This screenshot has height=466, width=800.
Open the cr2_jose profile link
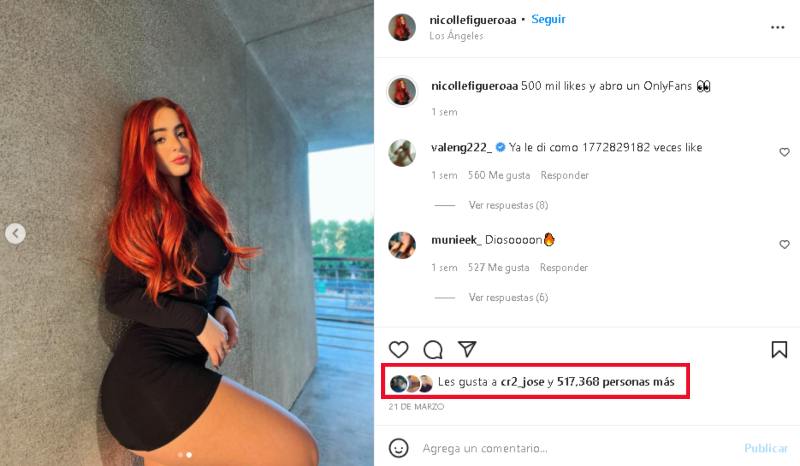[522, 382]
